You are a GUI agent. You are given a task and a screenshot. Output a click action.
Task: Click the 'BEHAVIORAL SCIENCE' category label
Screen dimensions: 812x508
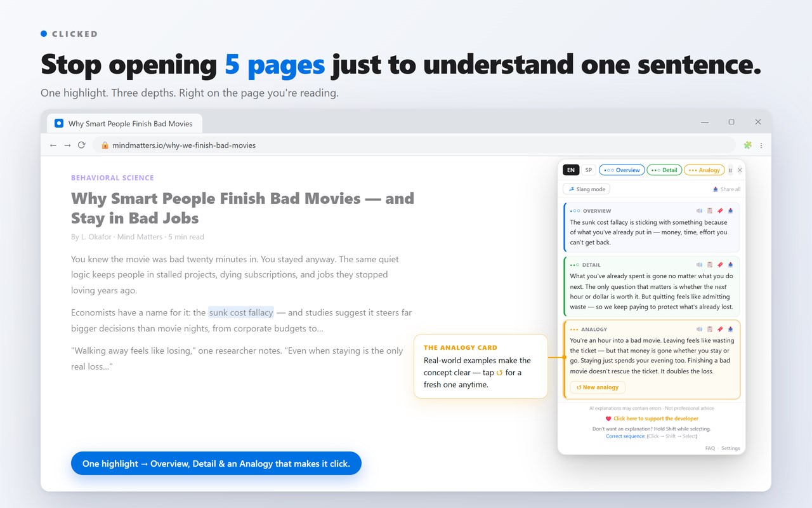coord(112,178)
